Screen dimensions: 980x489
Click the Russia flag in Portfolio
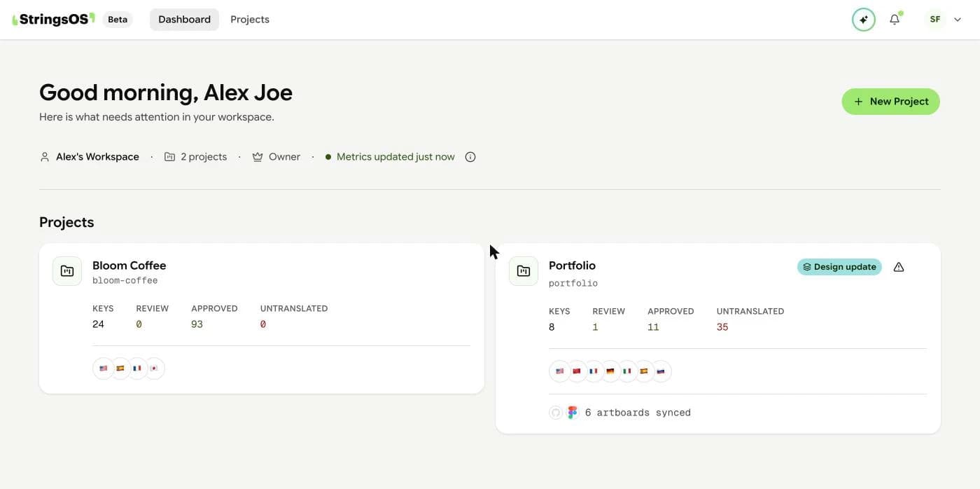[661, 371]
